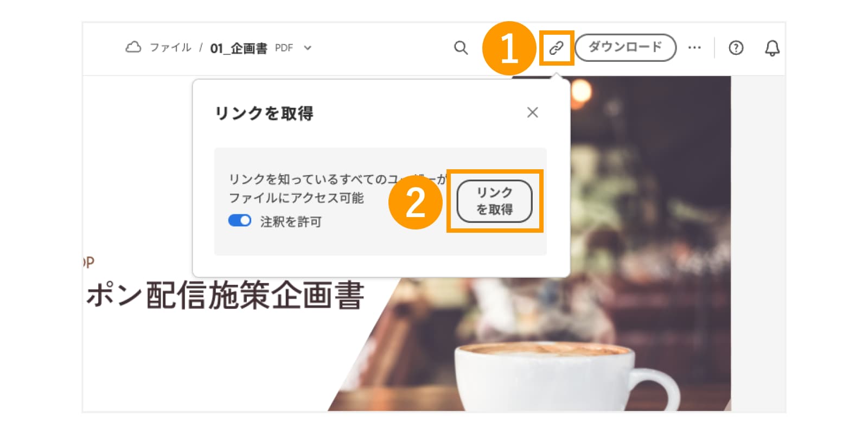
Task: Click the 配信施策企画書 title in document
Action: [x=256, y=296]
